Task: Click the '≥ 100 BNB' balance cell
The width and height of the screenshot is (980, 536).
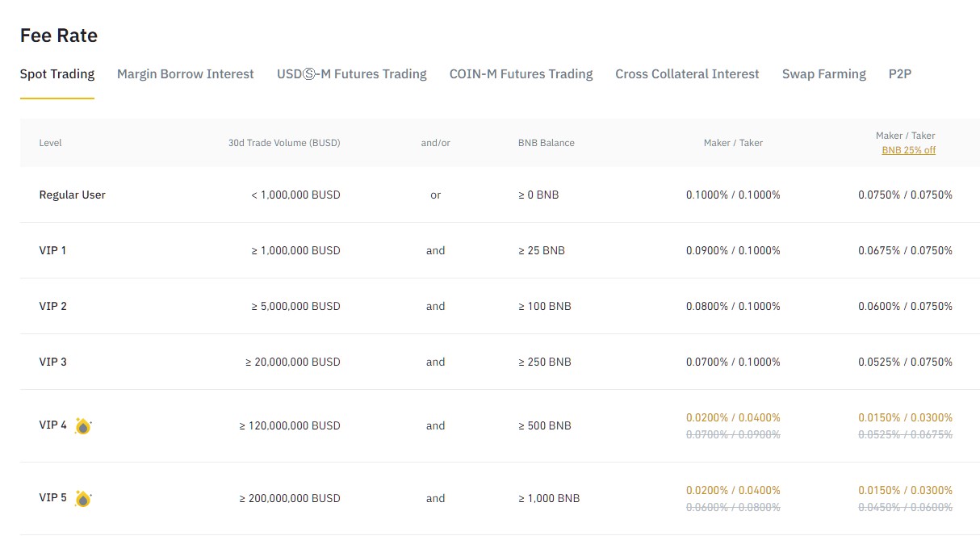Action: [x=545, y=306]
